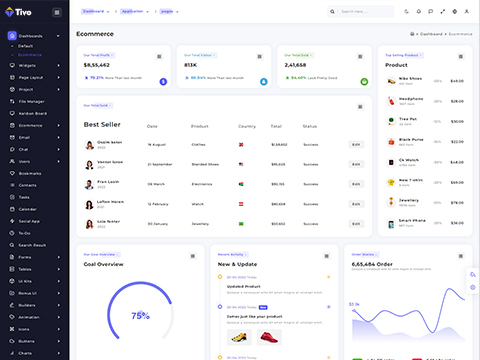480x360 pixels.
Task: Focus the Search here input field
Action: pos(366,12)
